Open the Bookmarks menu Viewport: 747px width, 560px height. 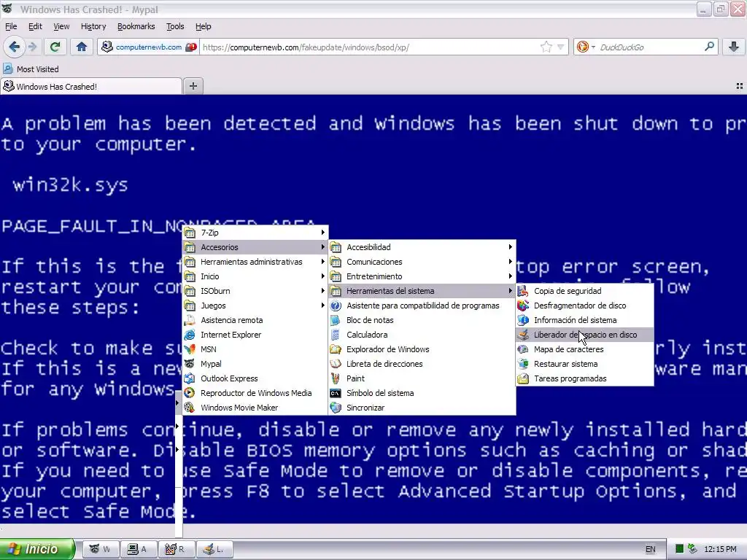(x=136, y=26)
